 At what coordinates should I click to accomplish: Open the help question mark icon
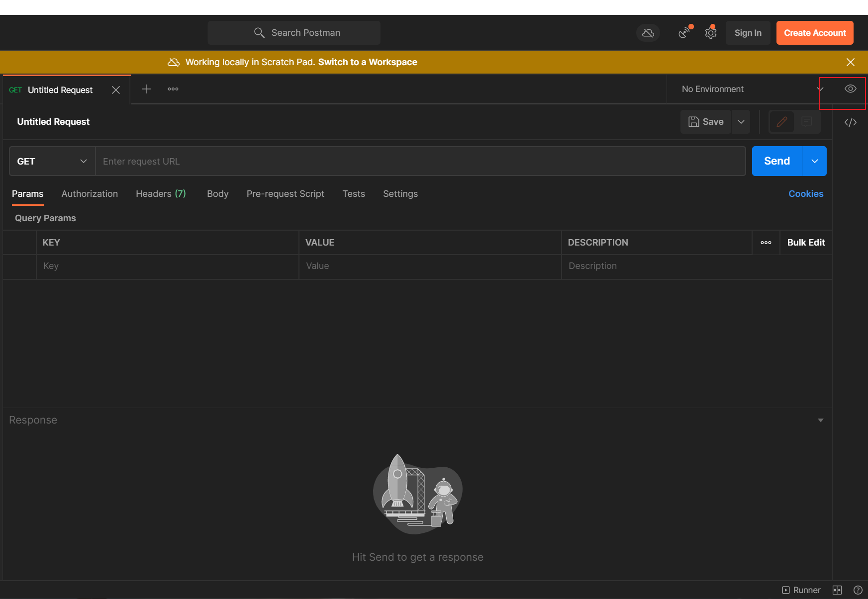pos(858,590)
